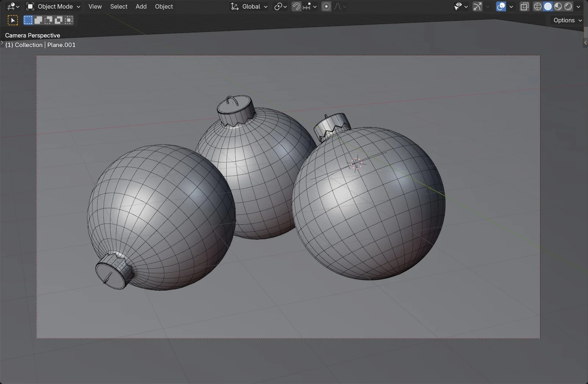The height and width of the screenshot is (384, 588).
Task: Open the editor type selector icon
Action: click(10, 6)
